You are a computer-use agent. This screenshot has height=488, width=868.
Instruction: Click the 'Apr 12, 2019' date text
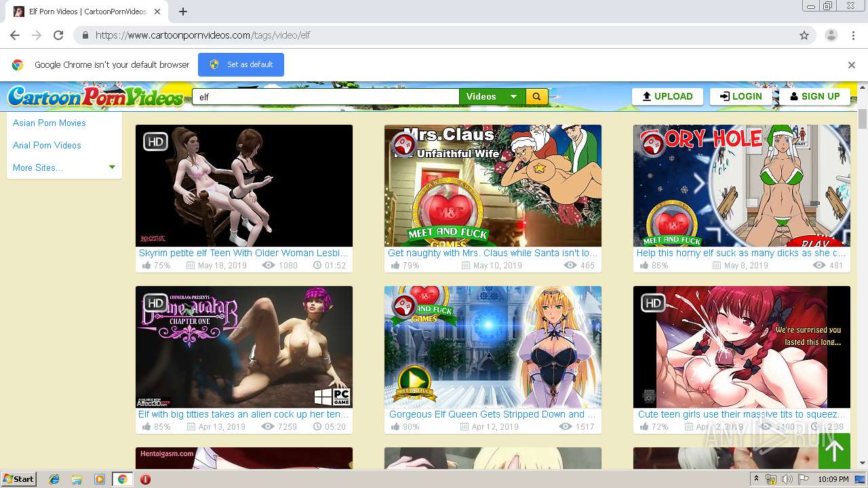(495, 427)
